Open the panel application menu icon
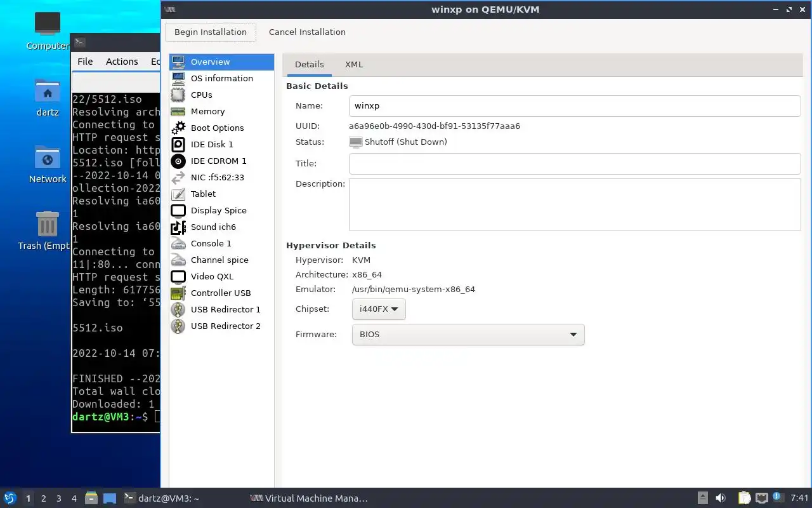The width and height of the screenshot is (812, 508). click(10, 498)
